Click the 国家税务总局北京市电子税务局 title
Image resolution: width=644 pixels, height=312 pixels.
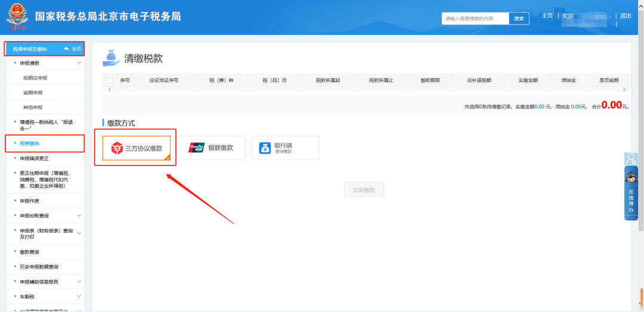(x=108, y=17)
